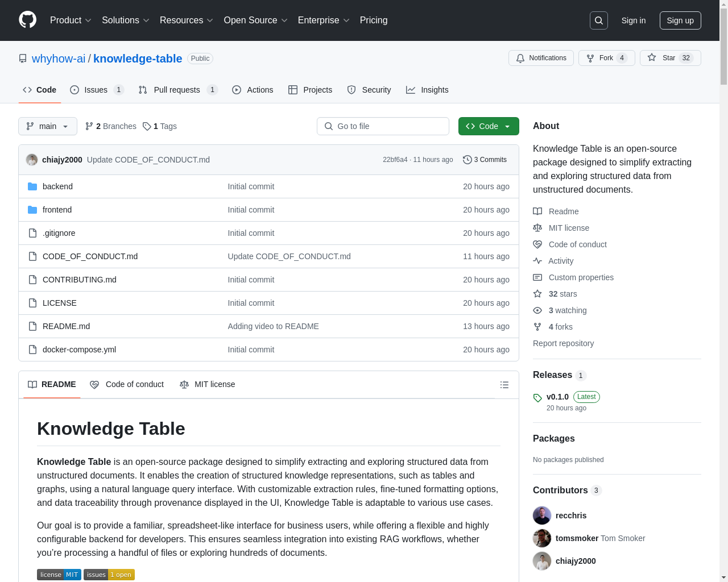
Task: Switch to the Projects tab
Action: (x=310, y=90)
